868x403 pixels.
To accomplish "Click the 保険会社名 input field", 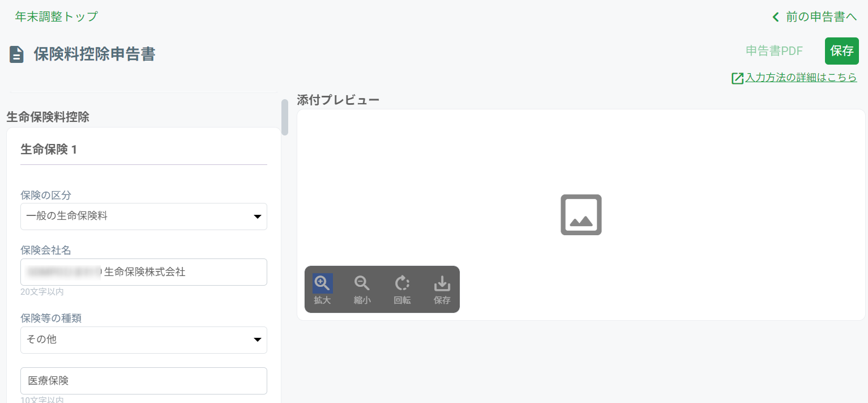I will 144,272.
